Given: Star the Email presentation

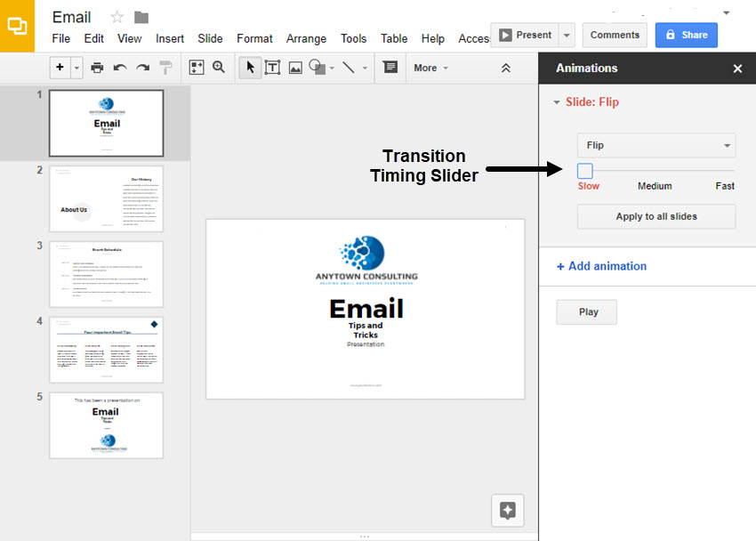Looking at the screenshot, I should point(117,18).
